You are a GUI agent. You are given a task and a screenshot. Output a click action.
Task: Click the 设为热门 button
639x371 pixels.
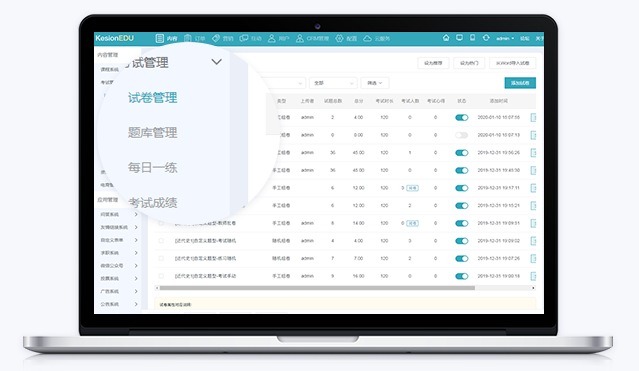(x=469, y=63)
